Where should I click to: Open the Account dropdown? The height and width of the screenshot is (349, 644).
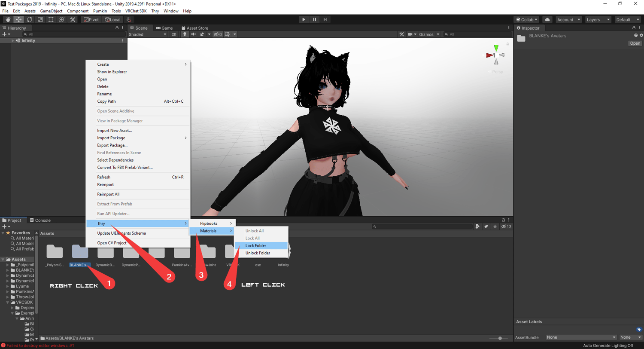[x=568, y=19]
